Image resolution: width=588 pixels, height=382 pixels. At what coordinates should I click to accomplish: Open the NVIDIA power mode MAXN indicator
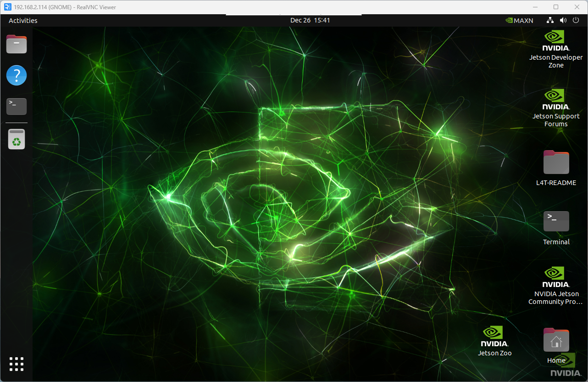[x=519, y=20]
